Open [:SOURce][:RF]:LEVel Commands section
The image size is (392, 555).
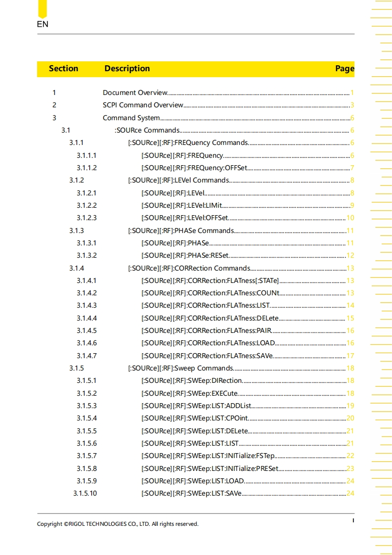pyautogui.click(x=178, y=181)
